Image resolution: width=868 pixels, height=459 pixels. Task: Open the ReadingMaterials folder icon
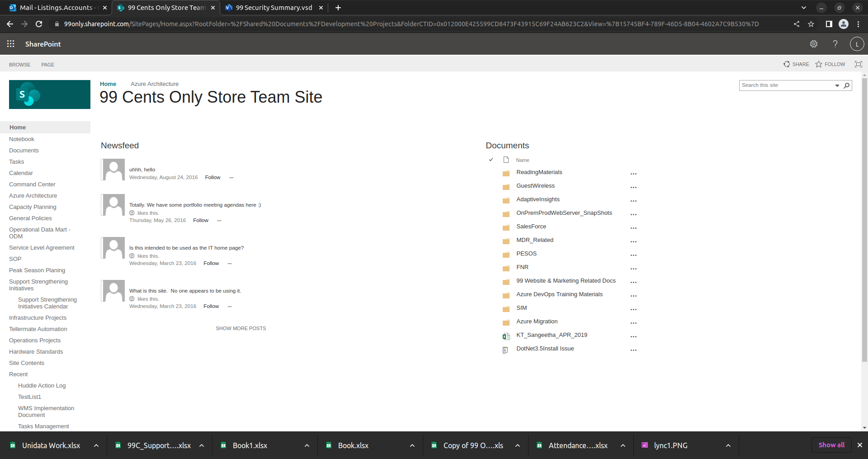[x=506, y=173]
